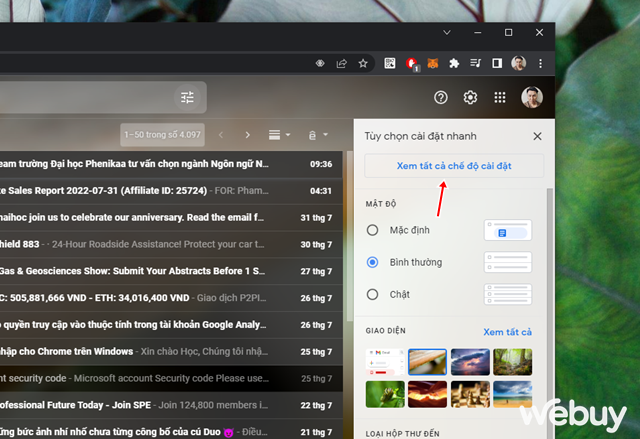Open Sales Report 2022-07-31 email
Viewport: 640px width, 439px height.
click(x=171, y=191)
